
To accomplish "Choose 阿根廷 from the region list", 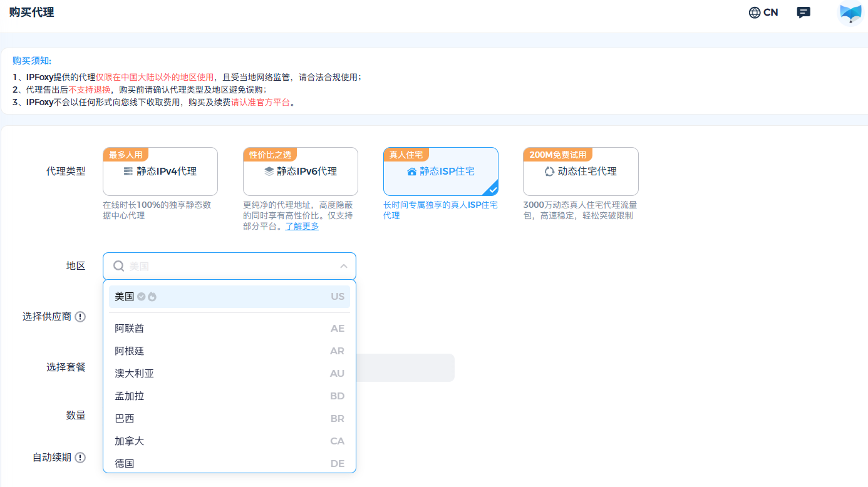I will click(x=229, y=351).
